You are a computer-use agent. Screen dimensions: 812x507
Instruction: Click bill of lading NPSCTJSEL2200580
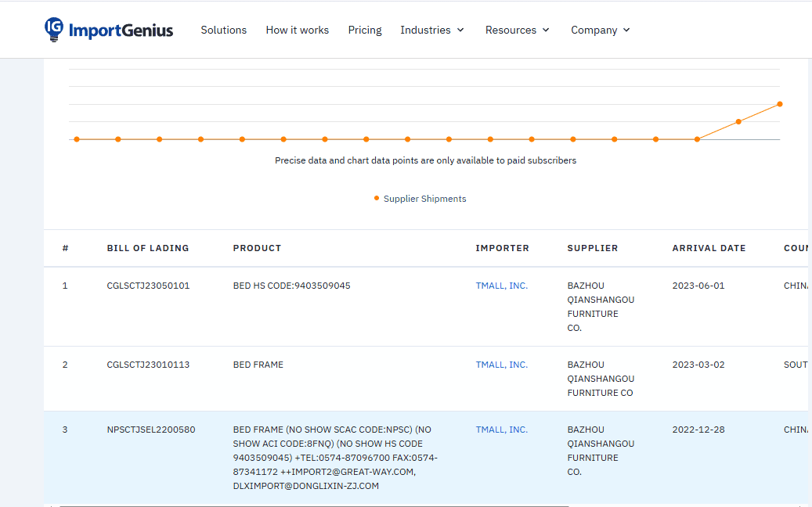point(151,430)
